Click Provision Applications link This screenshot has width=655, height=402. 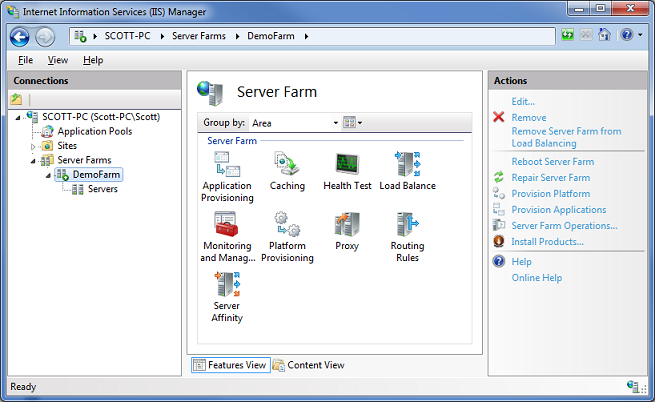tap(559, 209)
